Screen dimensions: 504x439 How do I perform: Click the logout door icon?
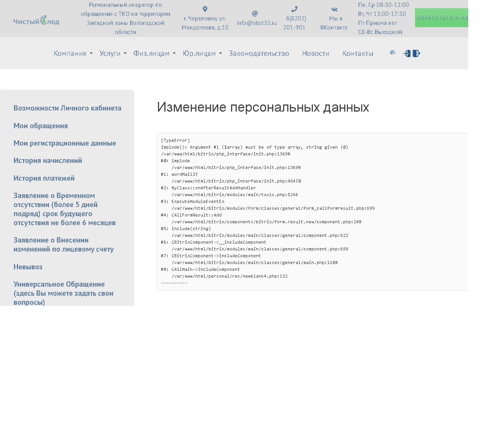click(416, 54)
